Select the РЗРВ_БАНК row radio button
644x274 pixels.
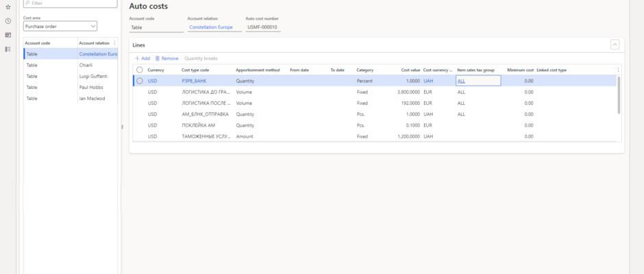tap(140, 81)
